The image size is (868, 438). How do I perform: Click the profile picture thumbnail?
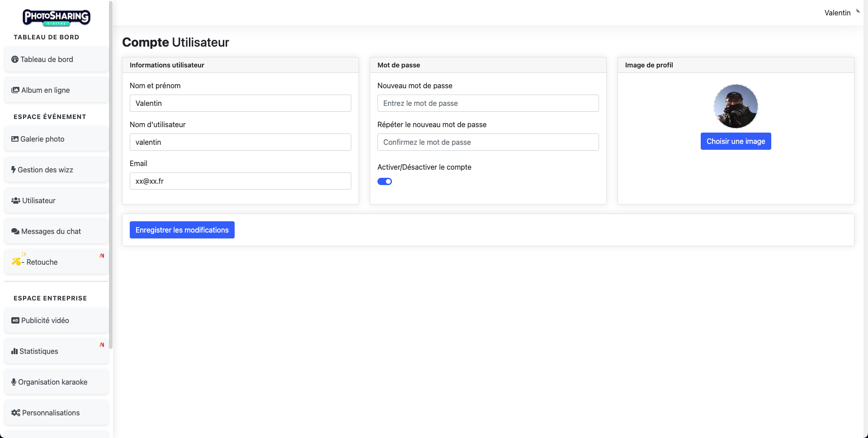pos(736,106)
